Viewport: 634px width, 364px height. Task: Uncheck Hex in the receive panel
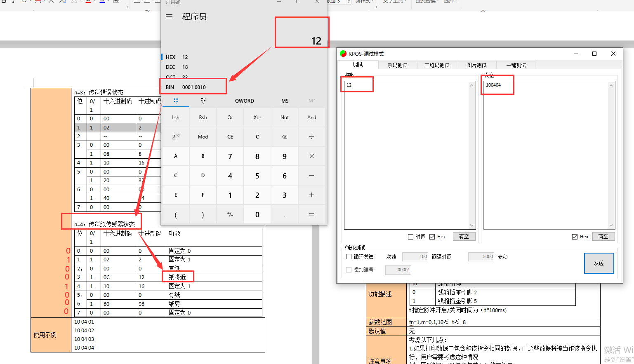432,237
